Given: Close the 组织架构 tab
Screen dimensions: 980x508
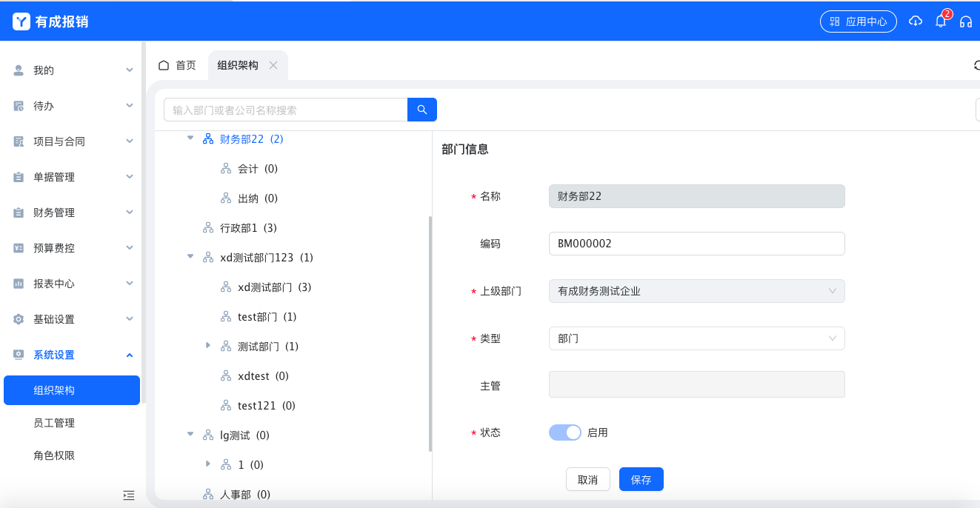Looking at the screenshot, I should click(273, 65).
